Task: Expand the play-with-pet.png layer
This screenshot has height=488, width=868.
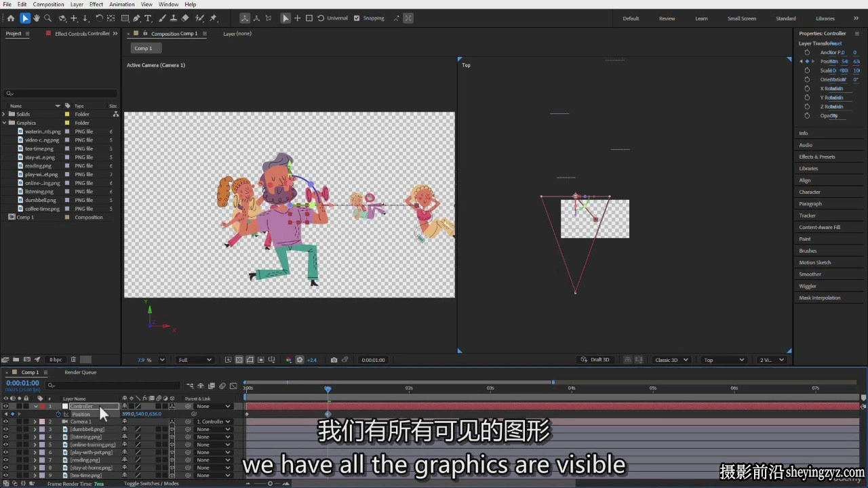Action: point(35,452)
